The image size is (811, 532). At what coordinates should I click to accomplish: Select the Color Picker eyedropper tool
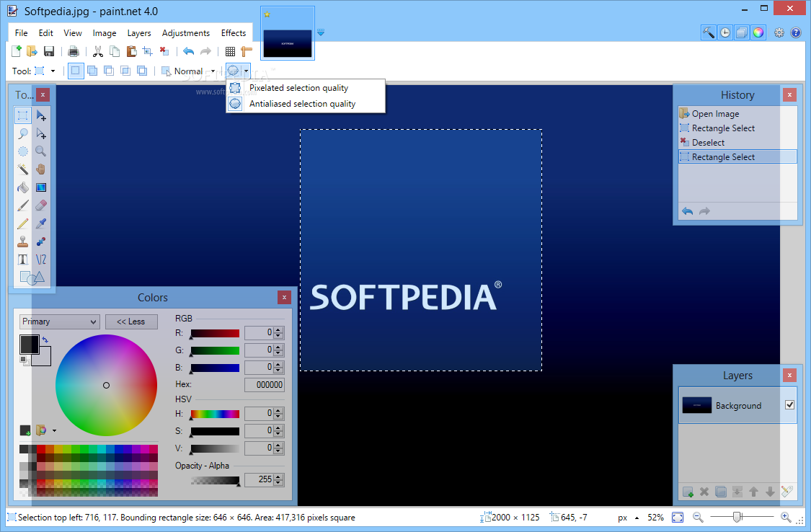(x=41, y=223)
